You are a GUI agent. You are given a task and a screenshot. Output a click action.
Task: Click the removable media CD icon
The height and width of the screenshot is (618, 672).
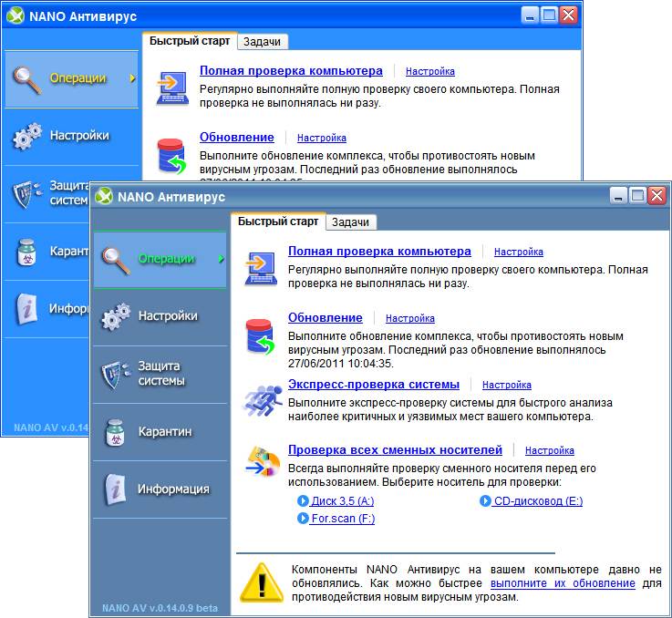(x=264, y=462)
